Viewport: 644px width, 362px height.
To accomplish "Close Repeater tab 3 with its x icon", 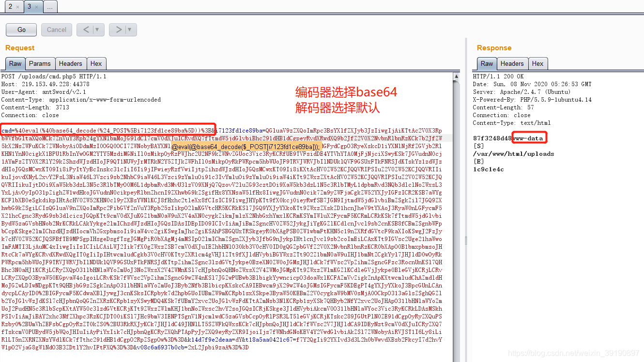I will click(37, 7).
